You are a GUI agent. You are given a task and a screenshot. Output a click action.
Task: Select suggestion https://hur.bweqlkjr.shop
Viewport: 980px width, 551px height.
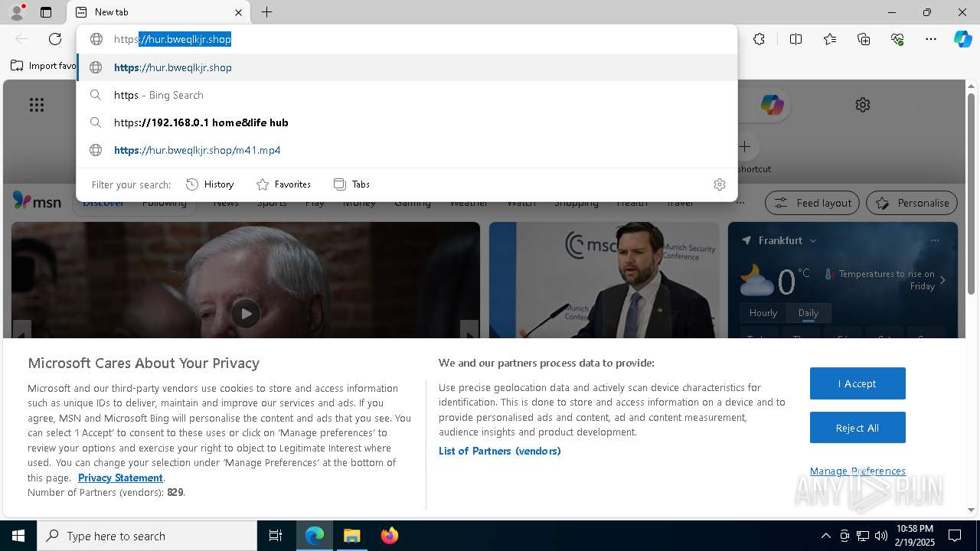click(407, 67)
